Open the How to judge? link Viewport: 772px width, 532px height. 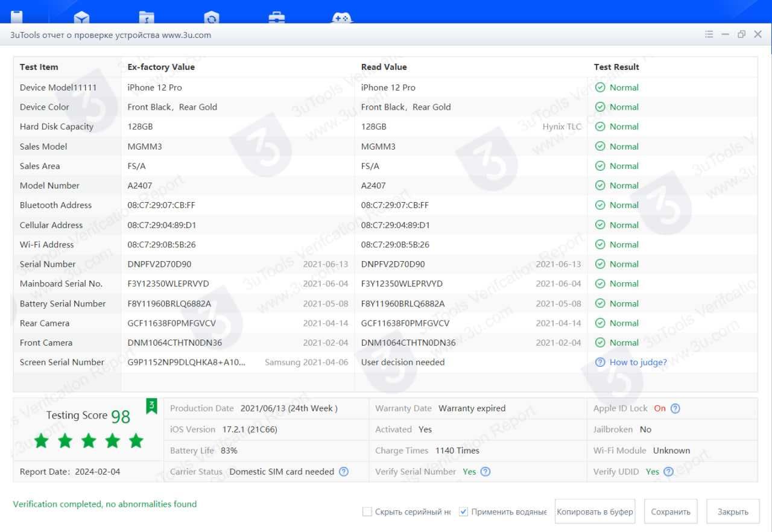pyautogui.click(x=638, y=363)
